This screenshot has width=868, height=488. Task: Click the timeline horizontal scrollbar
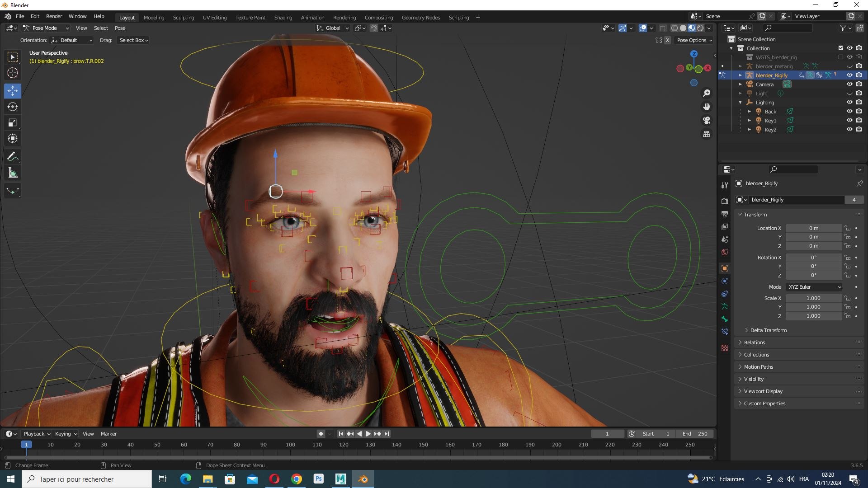point(357,457)
